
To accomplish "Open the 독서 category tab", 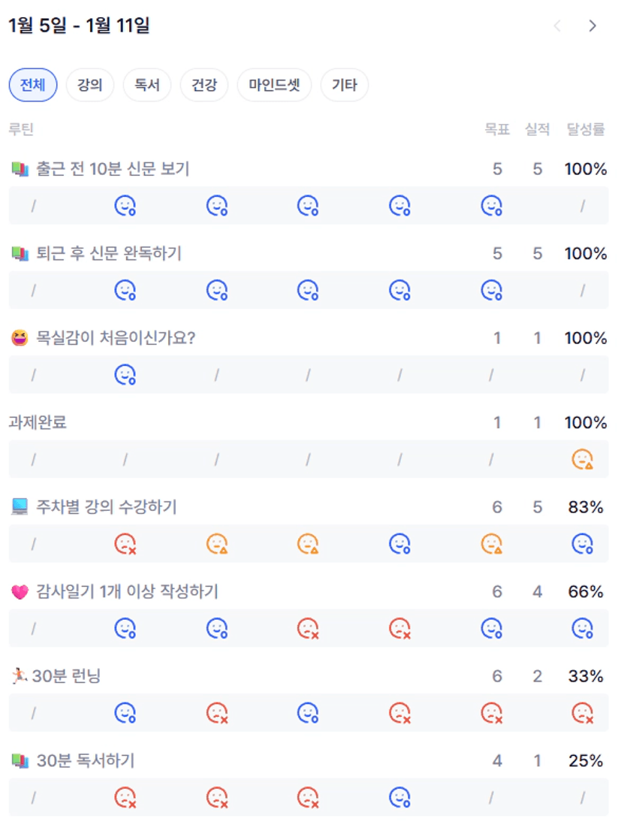I will coord(146,85).
